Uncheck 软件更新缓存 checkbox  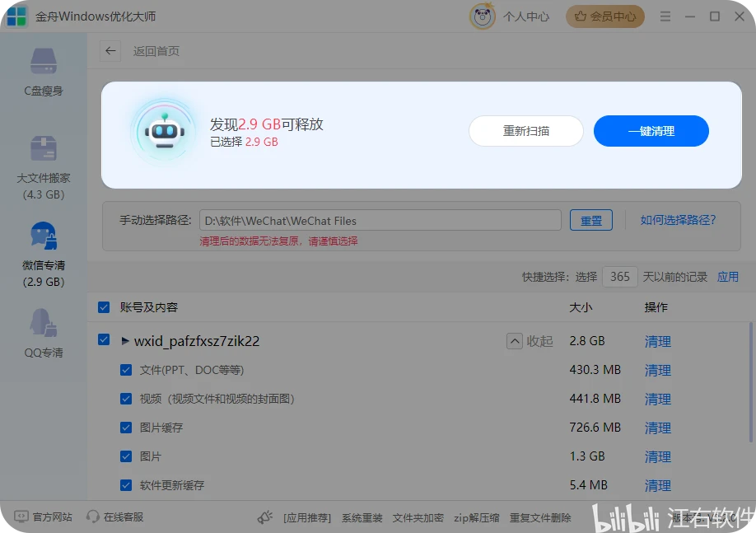point(126,485)
